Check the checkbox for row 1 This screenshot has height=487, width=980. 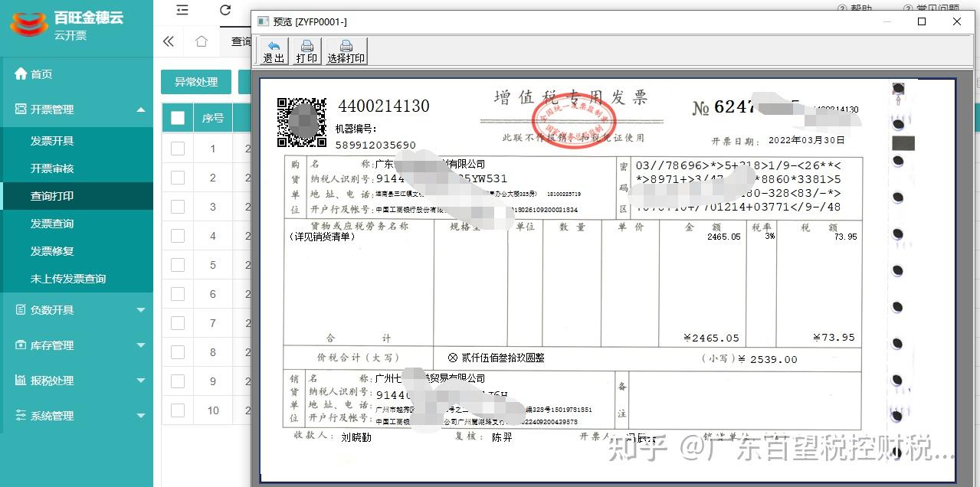click(x=178, y=149)
